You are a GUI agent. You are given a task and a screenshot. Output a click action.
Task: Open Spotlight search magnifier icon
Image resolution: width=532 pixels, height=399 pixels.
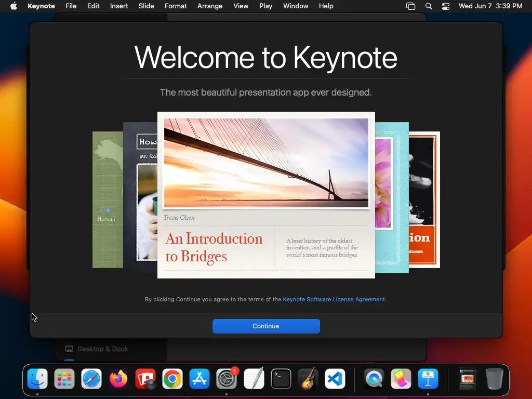(x=429, y=6)
